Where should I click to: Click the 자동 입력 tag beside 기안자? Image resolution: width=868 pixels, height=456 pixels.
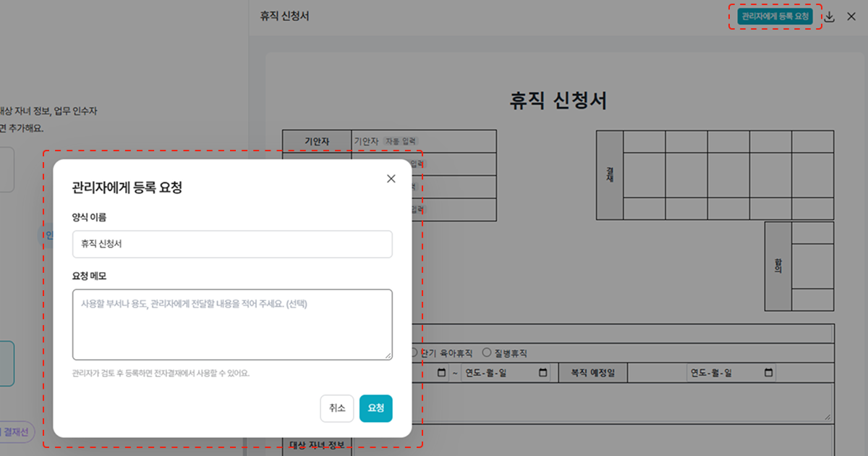(x=401, y=141)
